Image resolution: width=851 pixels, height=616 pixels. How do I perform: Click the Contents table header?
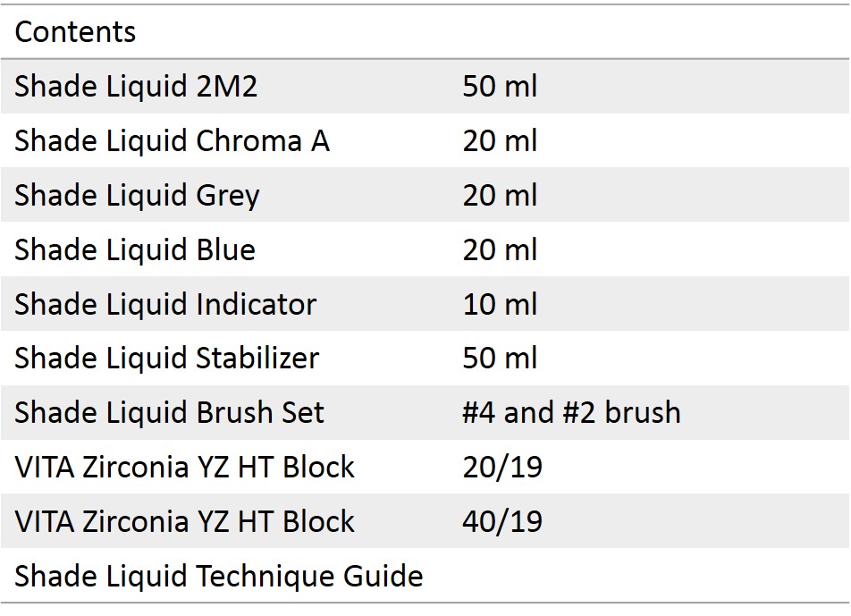tap(76, 32)
